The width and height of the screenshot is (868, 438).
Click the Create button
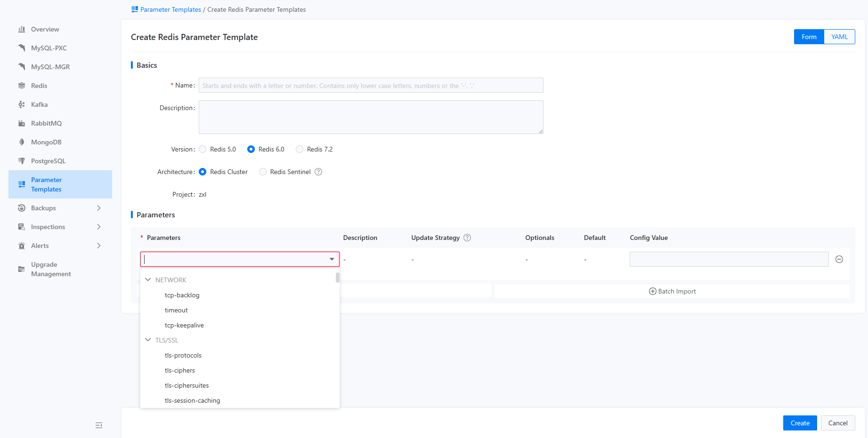pos(800,423)
